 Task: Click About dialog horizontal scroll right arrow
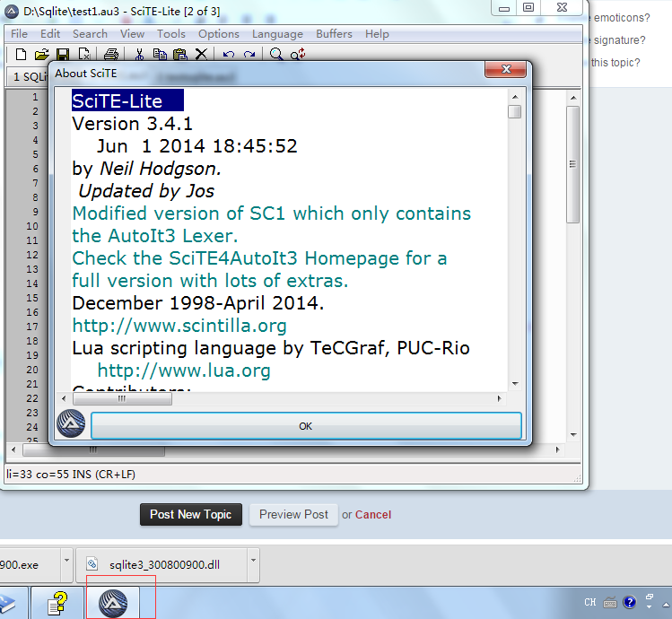[499, 398]
